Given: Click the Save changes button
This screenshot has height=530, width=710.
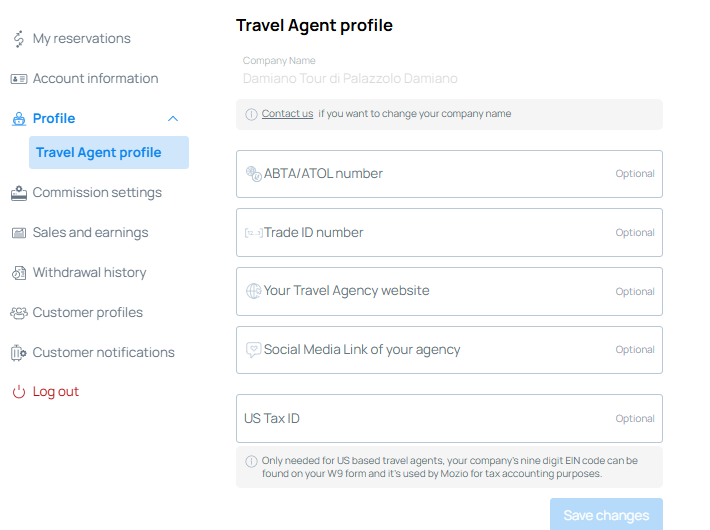Looking at the screenshot, I should click(606, 515).
